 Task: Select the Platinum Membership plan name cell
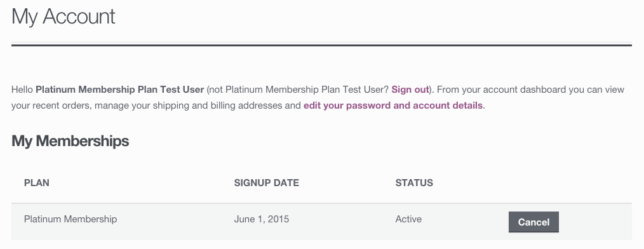[x=70, y=219]
